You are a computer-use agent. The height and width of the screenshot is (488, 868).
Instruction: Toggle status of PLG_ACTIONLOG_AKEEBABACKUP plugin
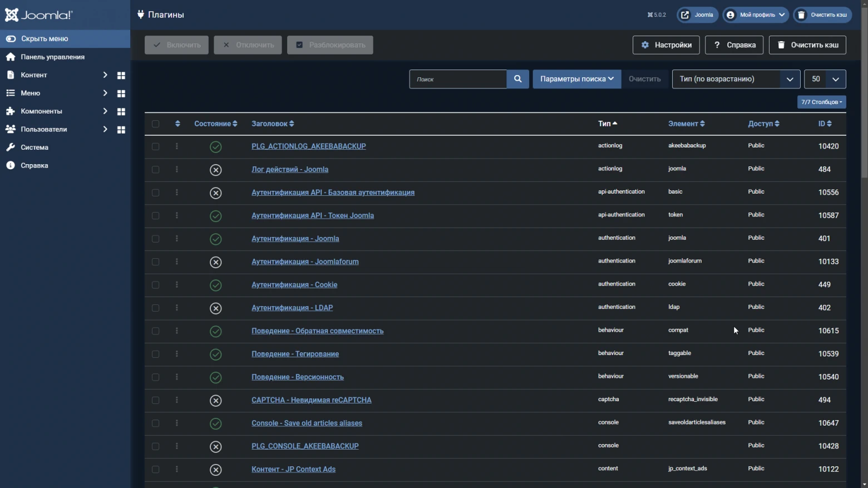pyautogui.click(x=216, y=146)
